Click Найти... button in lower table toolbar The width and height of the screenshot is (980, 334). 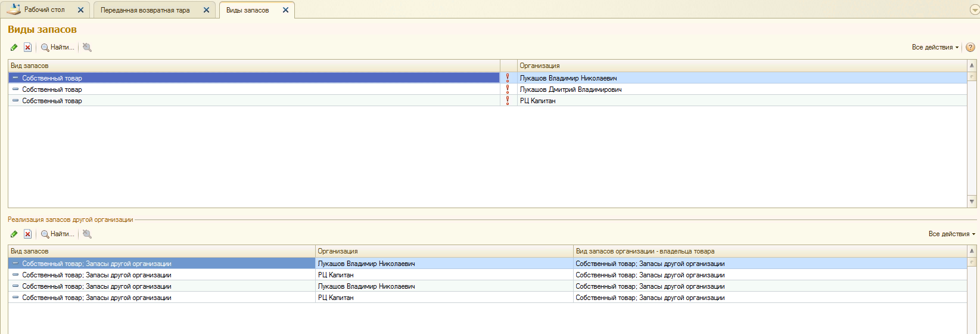[x=58, y=234]
